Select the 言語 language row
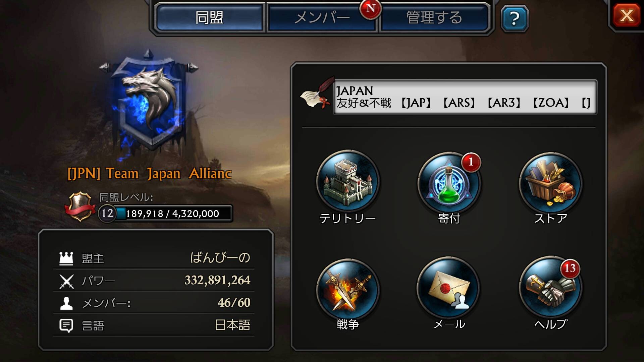Screen dimensions: 644x362 (x=154, y=325)
